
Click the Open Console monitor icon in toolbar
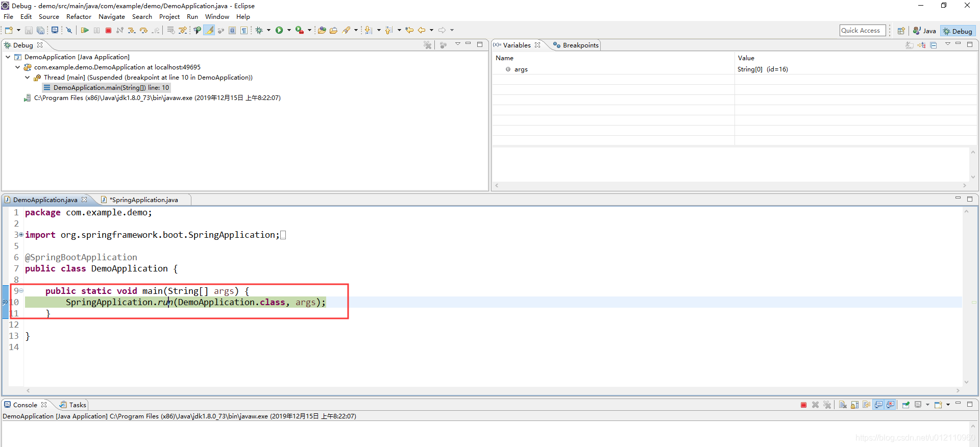coord(55,30)
